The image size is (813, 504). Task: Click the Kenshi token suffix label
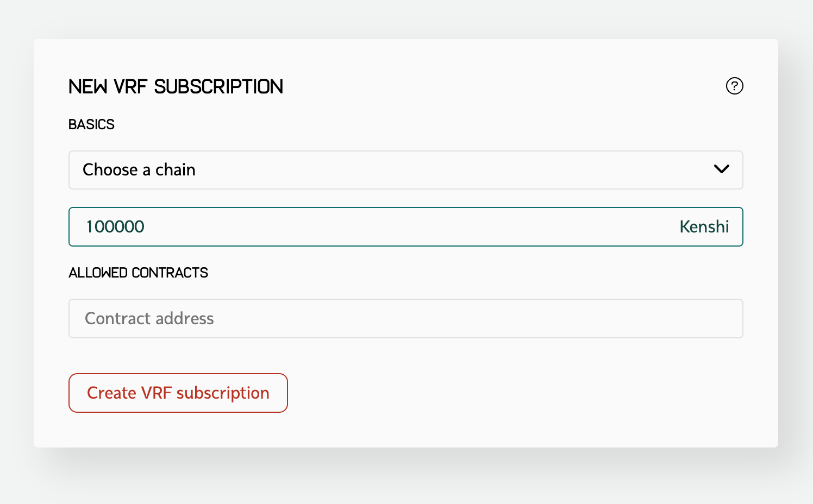click(704, 226)
